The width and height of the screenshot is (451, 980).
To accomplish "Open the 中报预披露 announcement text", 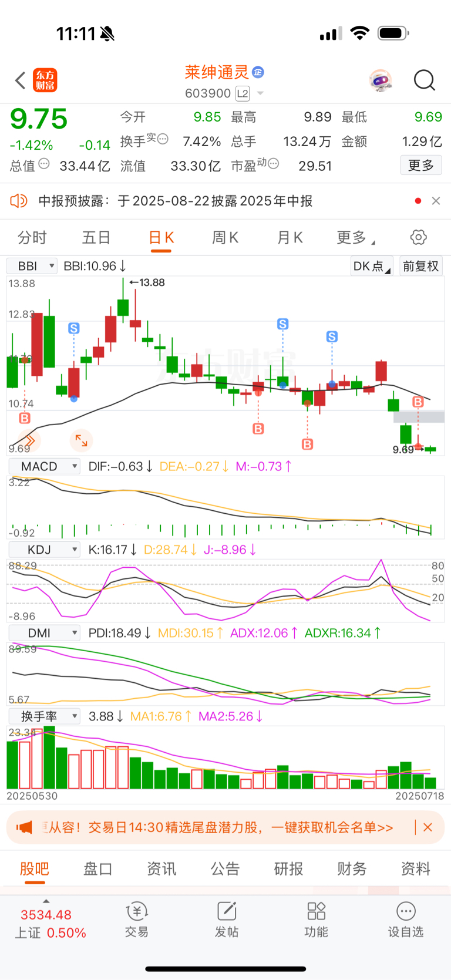I will pos(176,201).
